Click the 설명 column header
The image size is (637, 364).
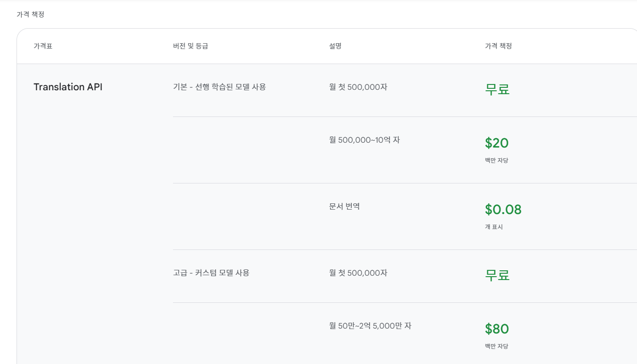(335, 46)
